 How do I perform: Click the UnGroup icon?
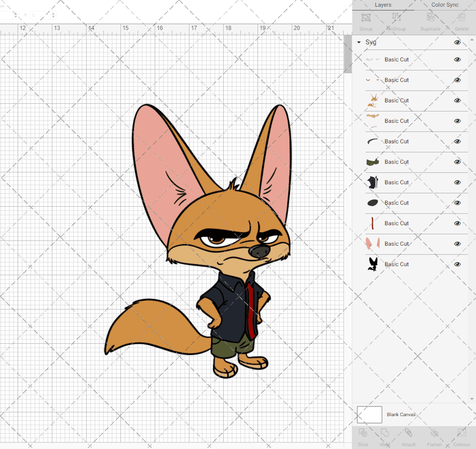click(x=397, y=18)
